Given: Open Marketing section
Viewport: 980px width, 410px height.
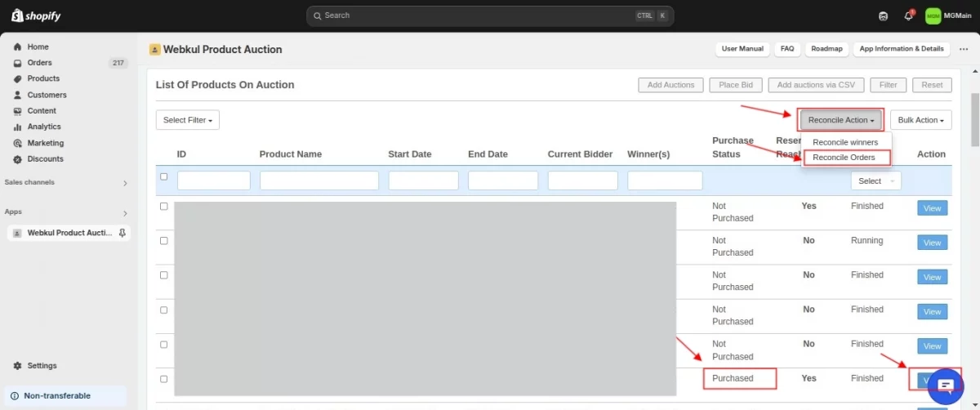Looking at the screenshot, I should [x=45, y=143].
